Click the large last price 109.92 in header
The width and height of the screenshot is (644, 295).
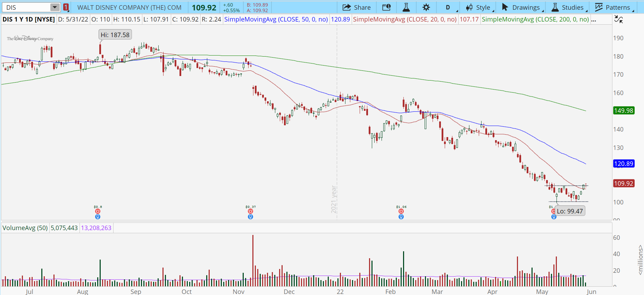pyautogui.click(x=204, y=8)
